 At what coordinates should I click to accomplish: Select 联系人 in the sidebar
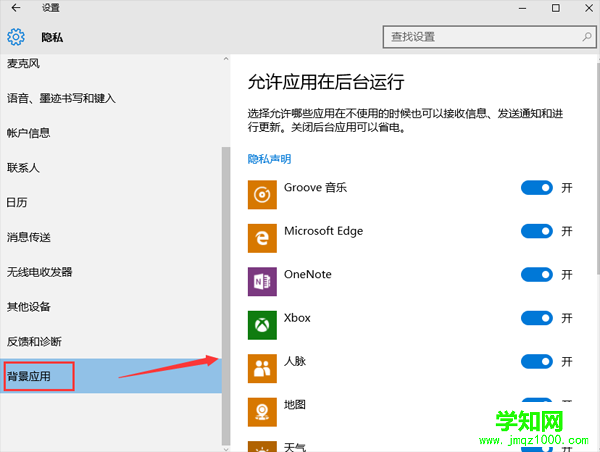[111, 168]
